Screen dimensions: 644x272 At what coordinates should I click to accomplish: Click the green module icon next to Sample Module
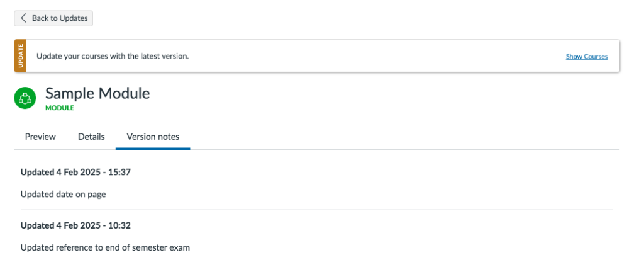[x=25, y=98]
